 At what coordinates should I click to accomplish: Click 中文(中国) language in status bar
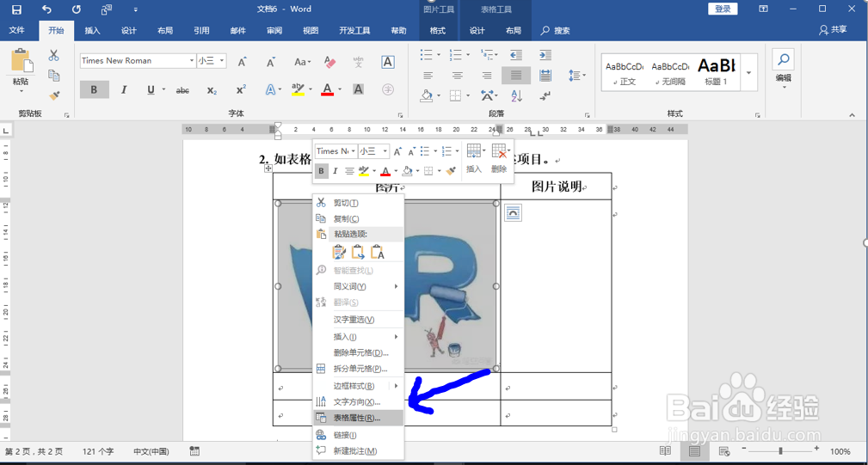[x=151, y=452]
